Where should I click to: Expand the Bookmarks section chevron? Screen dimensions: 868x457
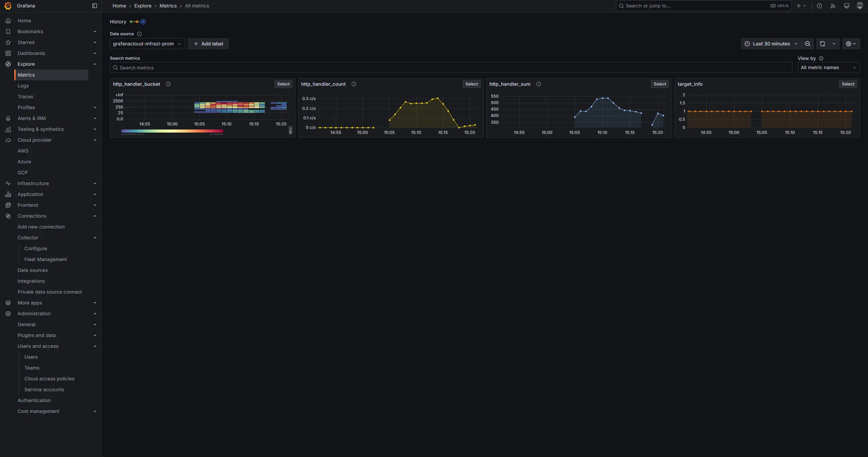point(95,32)
